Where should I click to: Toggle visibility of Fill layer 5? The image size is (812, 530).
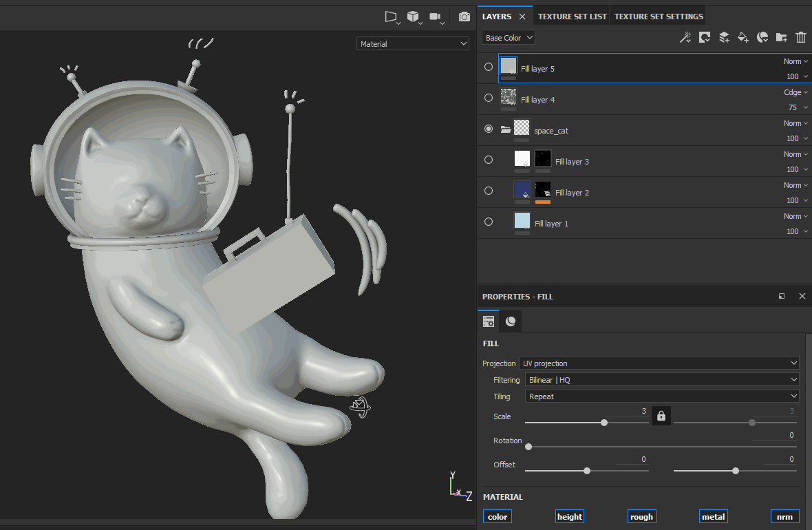tap(489, 67)
